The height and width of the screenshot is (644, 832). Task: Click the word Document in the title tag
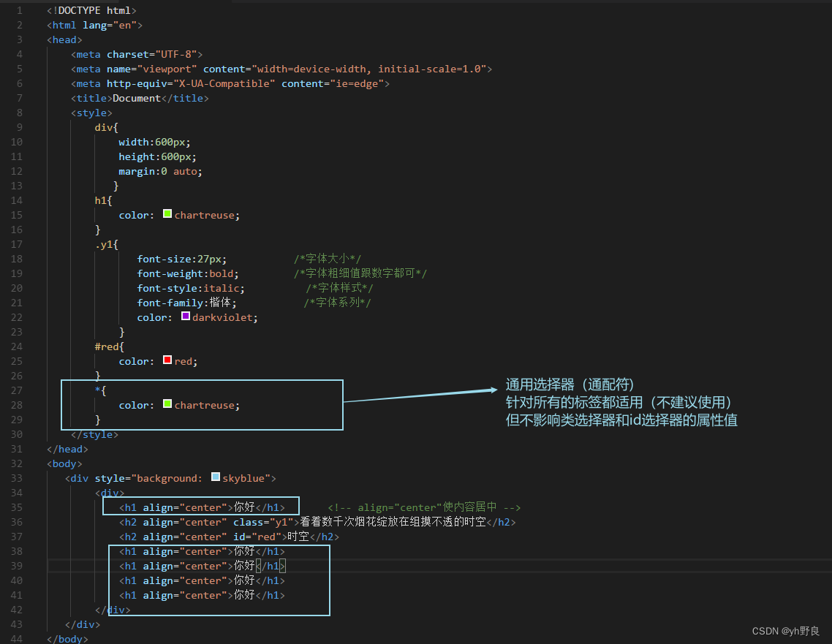(137, 98)
